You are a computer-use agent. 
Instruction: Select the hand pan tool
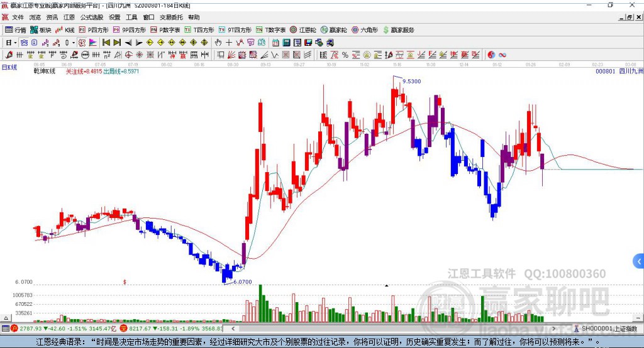click(218, 43)
